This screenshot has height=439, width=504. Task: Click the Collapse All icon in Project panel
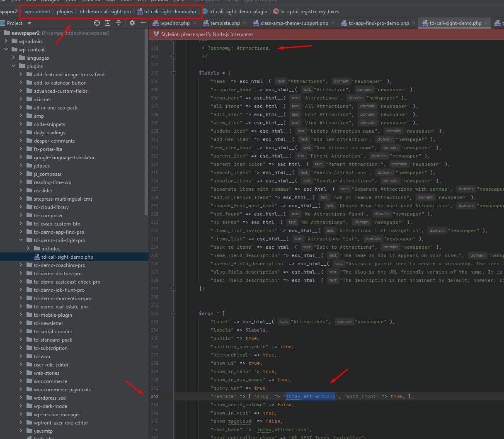point(119,23)
